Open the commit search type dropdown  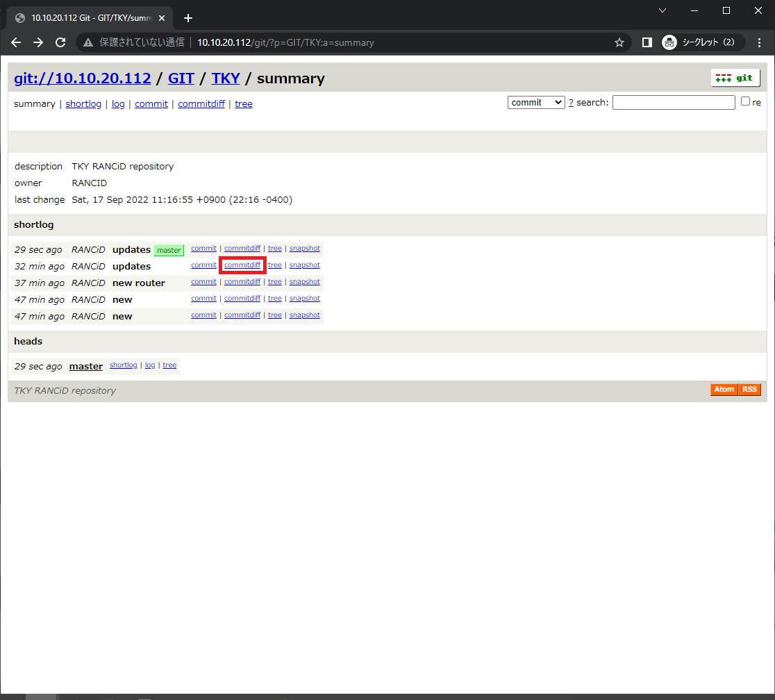(536, 102)
